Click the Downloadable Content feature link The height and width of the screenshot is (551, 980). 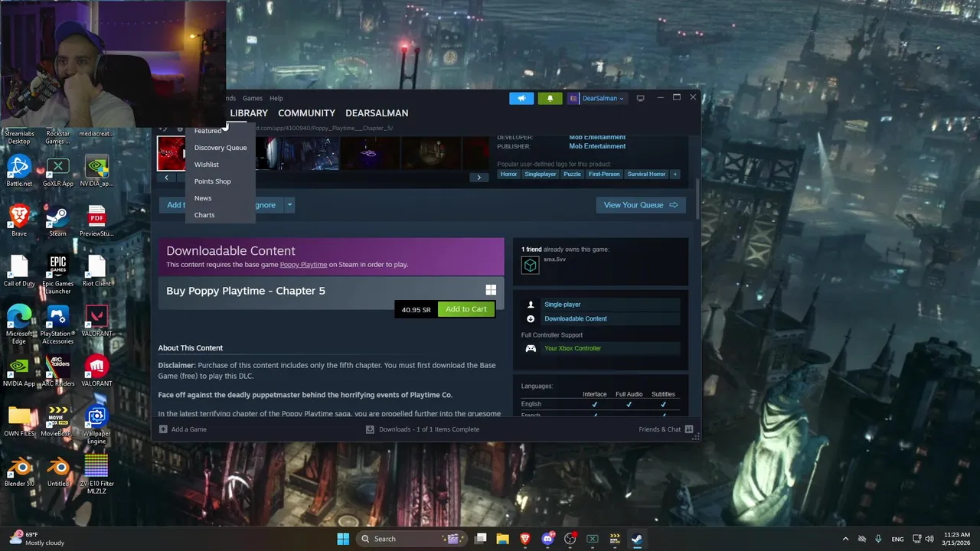click(x=576, y=318)
